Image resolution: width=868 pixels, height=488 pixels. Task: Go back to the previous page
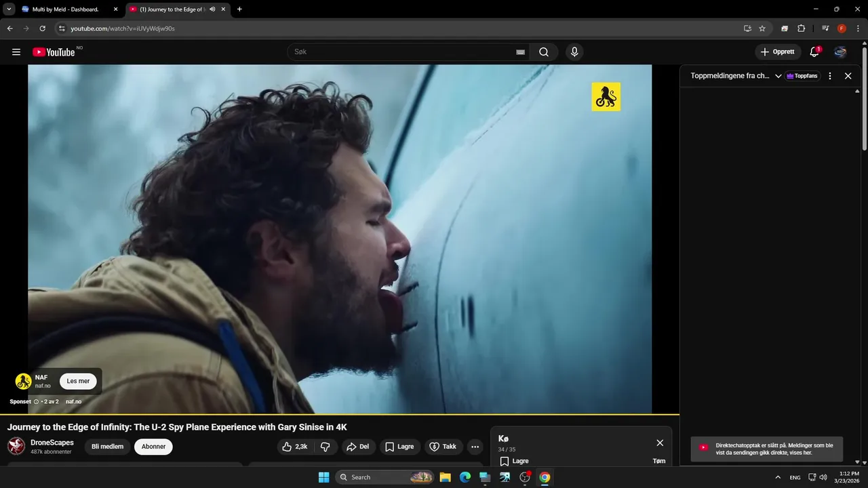(9, 28)
